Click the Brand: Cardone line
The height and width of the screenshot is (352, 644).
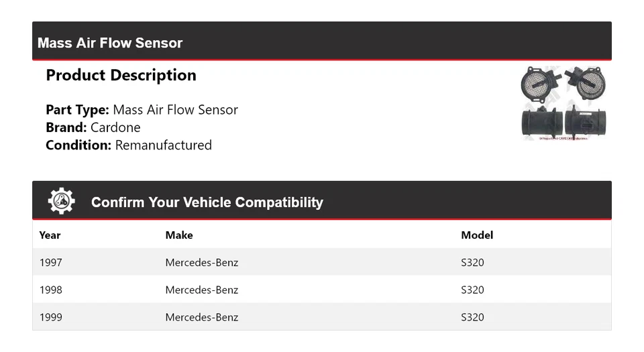[x=93, y=127]
